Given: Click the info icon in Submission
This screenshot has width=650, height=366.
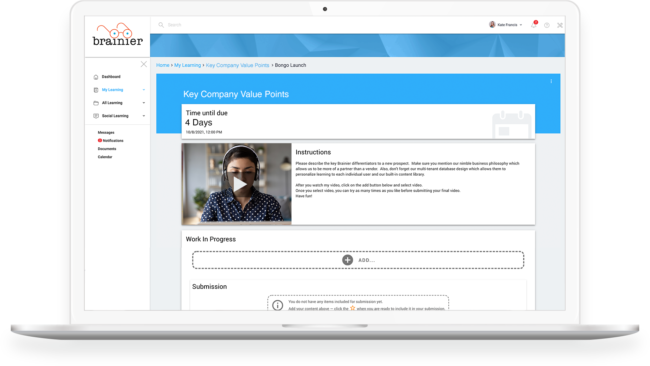Looking at the screenshot, I should coord(278,305).
